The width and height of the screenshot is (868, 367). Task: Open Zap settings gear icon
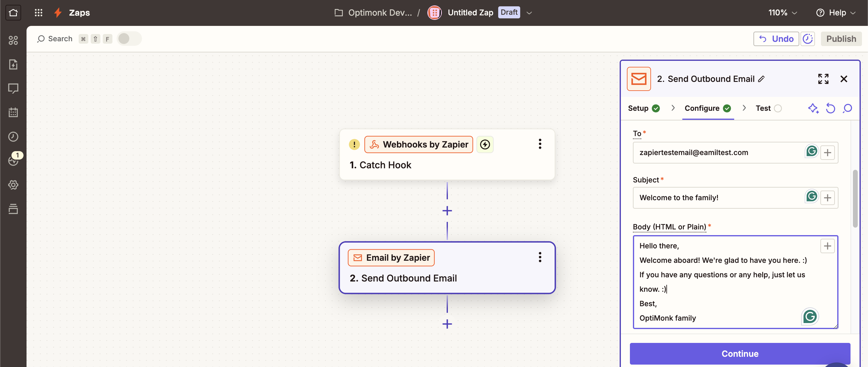click(x=13, y=185)
